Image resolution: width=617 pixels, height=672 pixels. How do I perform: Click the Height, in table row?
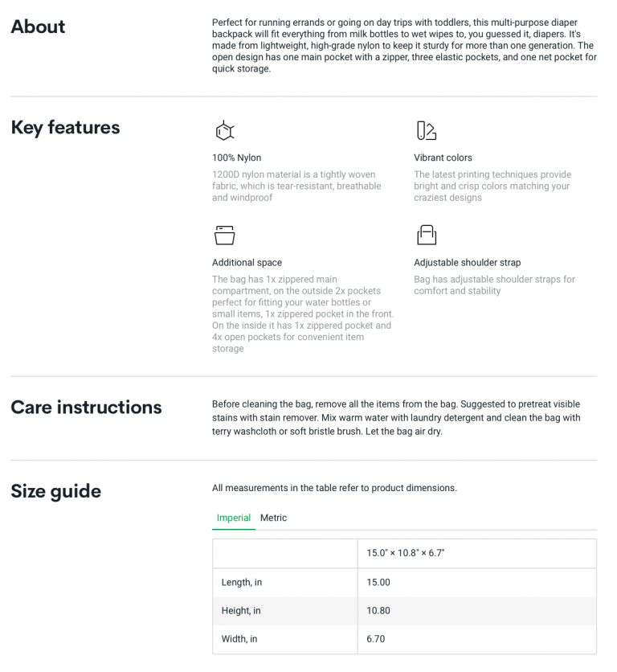[x=404, y=611]
